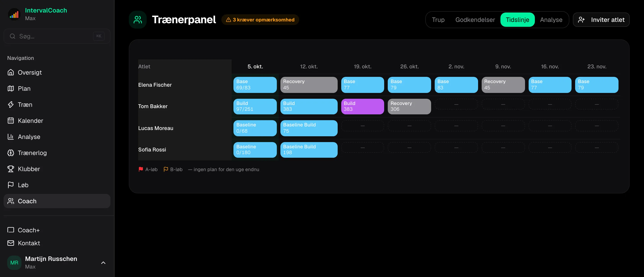Click the Inviter atlet button
This screenshot has height=277, width=644.
click(601, 20)
